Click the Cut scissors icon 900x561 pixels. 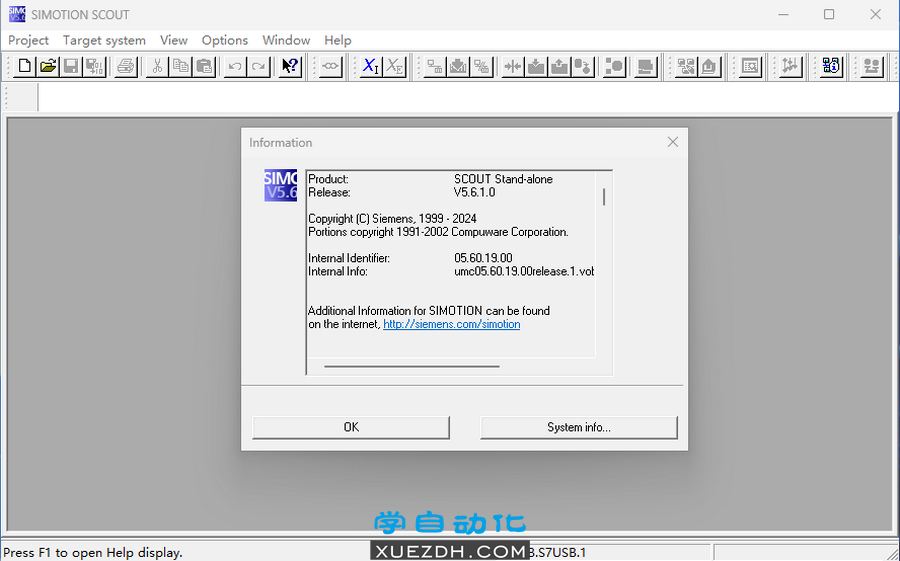[x=157, y=66]
